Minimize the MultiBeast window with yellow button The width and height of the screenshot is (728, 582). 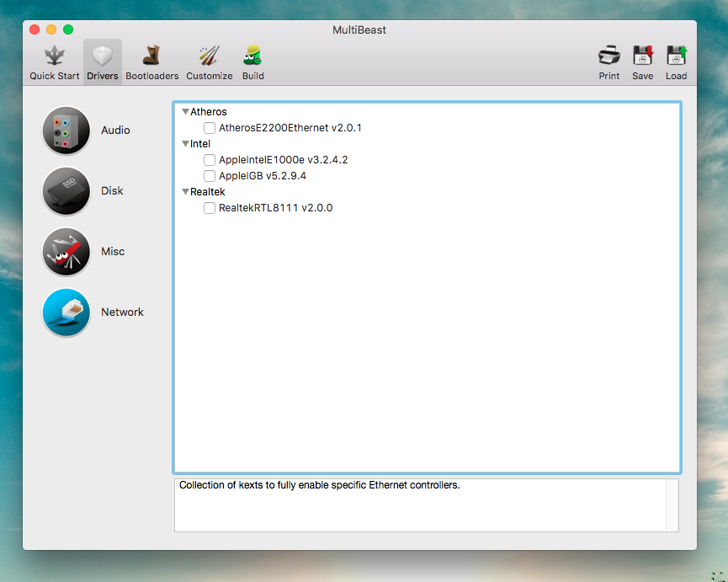tap(51, 29)
